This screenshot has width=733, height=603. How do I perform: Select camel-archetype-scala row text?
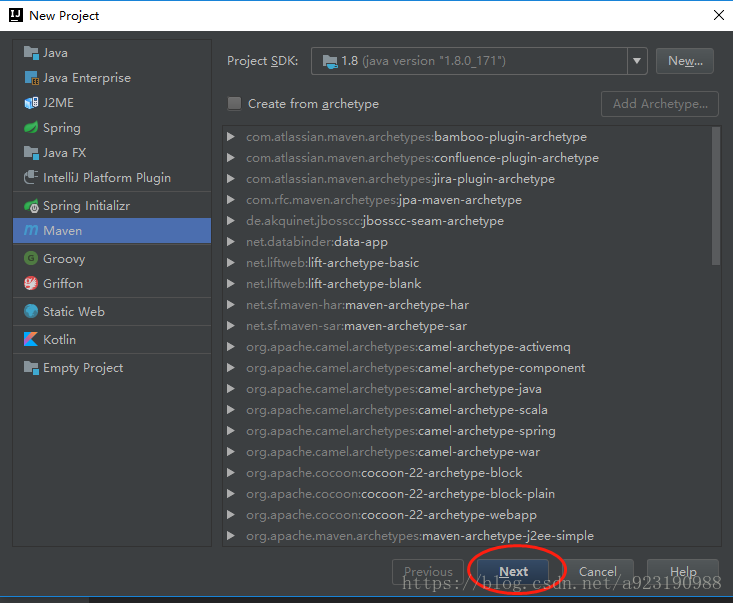pos(397,410)
